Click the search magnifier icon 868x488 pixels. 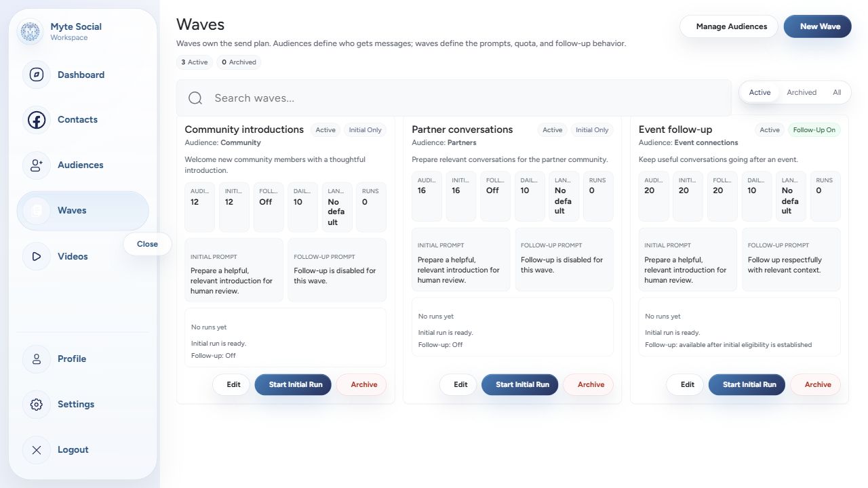pyautogui.click(x=195, y=98)
